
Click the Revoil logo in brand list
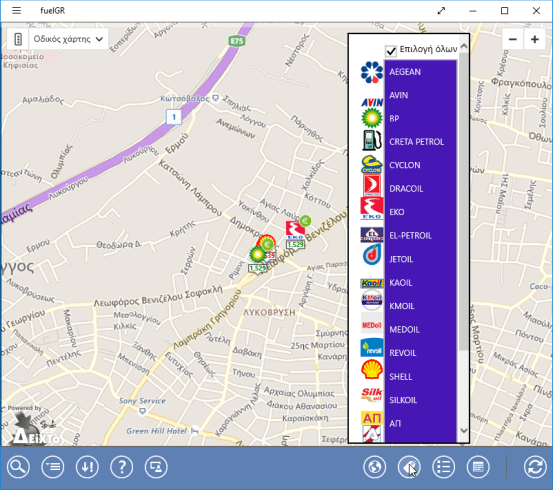pos(372,347)
